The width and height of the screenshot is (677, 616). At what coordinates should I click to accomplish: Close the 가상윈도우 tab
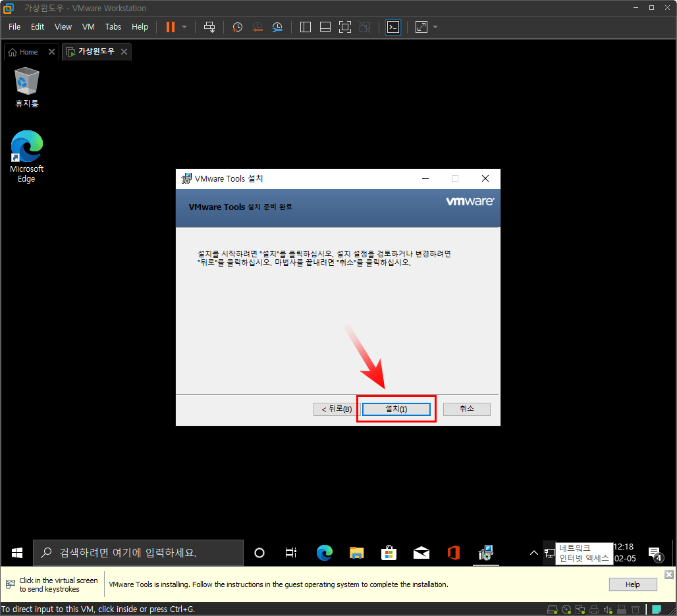tap(124, 52)
